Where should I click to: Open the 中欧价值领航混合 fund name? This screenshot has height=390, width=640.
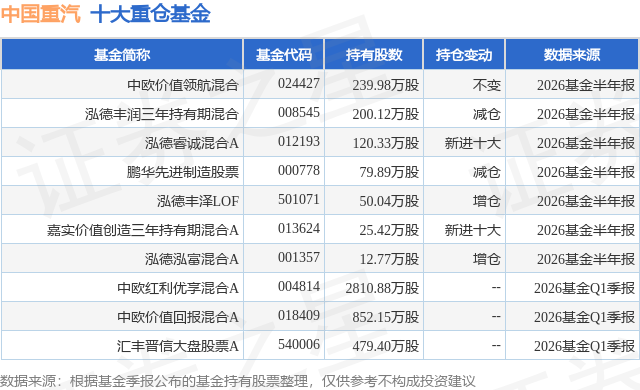[x=183, y=85]
